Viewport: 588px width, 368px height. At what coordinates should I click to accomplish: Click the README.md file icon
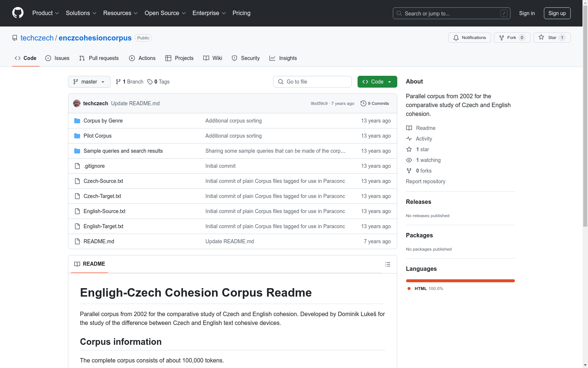(x=77, y=241)
